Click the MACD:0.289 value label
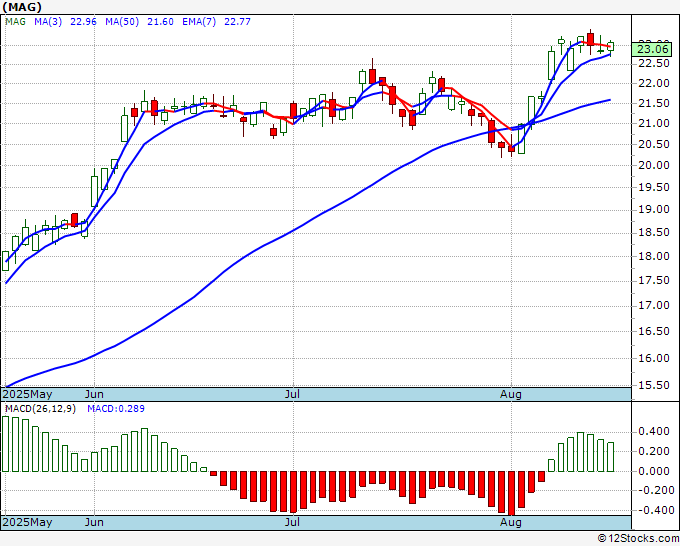The height and width of the screenshot is (546, 680). click(116, 409)
